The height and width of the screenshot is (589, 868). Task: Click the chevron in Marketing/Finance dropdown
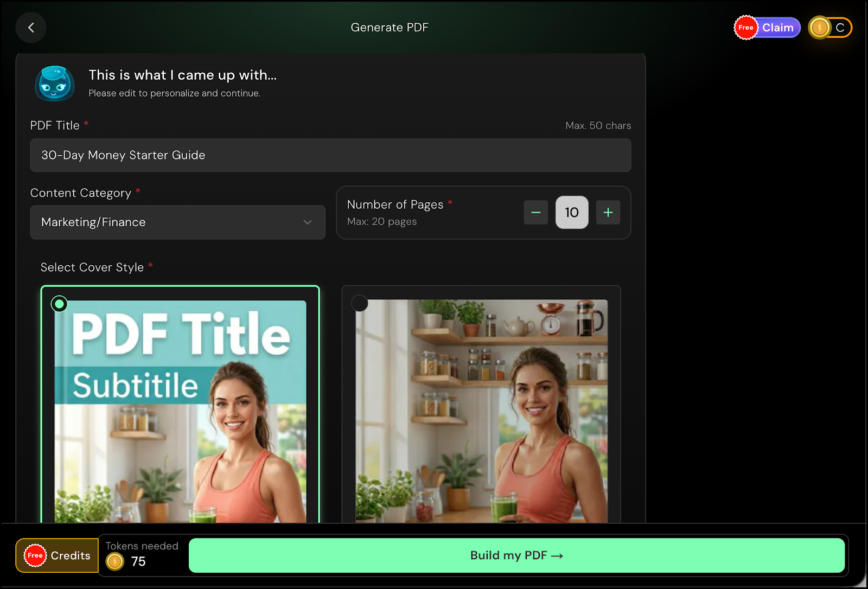(x=308, y=222)
